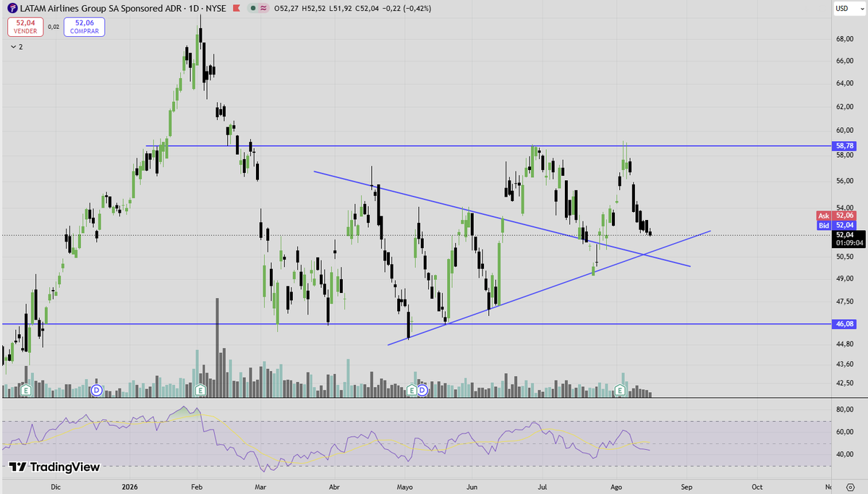This screenshot has width=868, height=494.
Task: Open the earnings E marker in Mayo
Action: (x=412, y=390)
